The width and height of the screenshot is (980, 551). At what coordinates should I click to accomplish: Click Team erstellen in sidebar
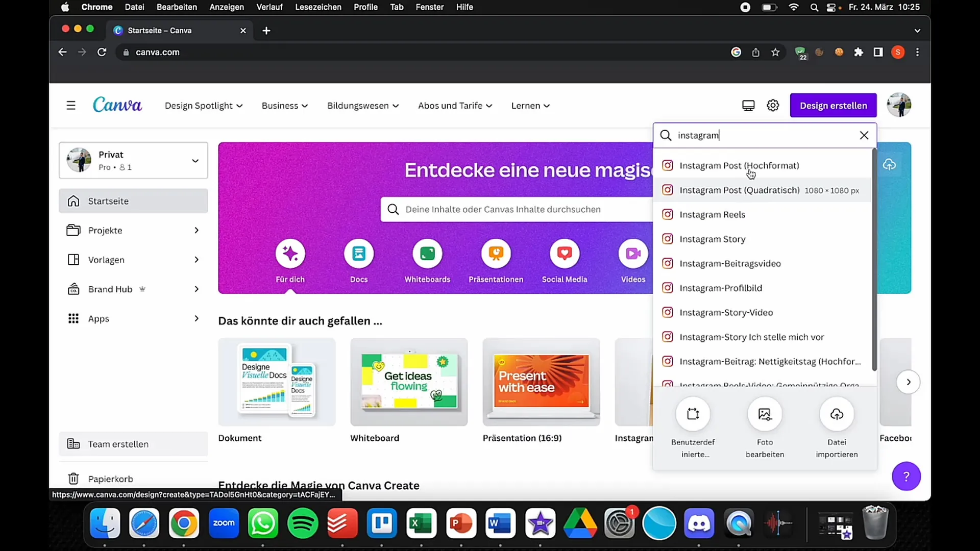[x=134, y=444]
